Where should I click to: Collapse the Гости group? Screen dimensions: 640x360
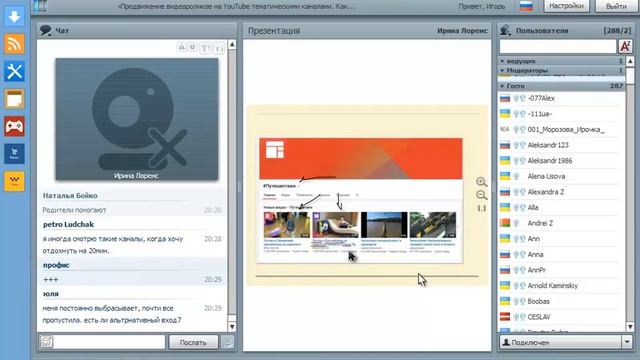click(502, 86)
